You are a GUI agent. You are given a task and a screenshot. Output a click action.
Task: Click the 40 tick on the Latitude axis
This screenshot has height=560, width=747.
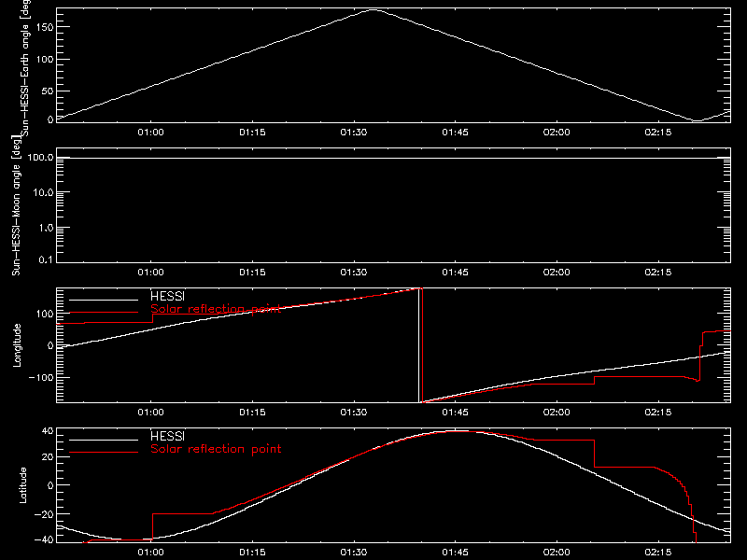(x=48, y=431)
